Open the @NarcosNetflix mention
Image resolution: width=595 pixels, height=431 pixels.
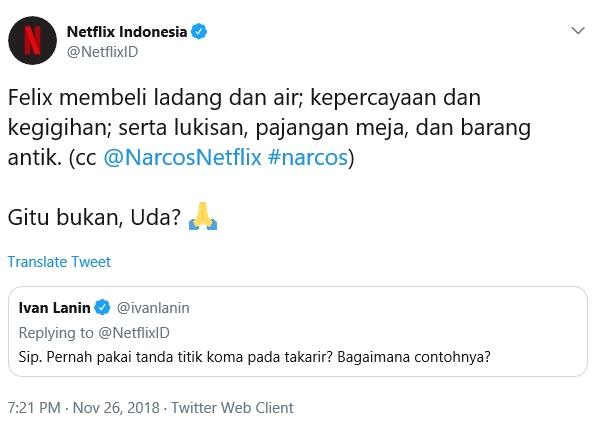[x=183, y=157]
